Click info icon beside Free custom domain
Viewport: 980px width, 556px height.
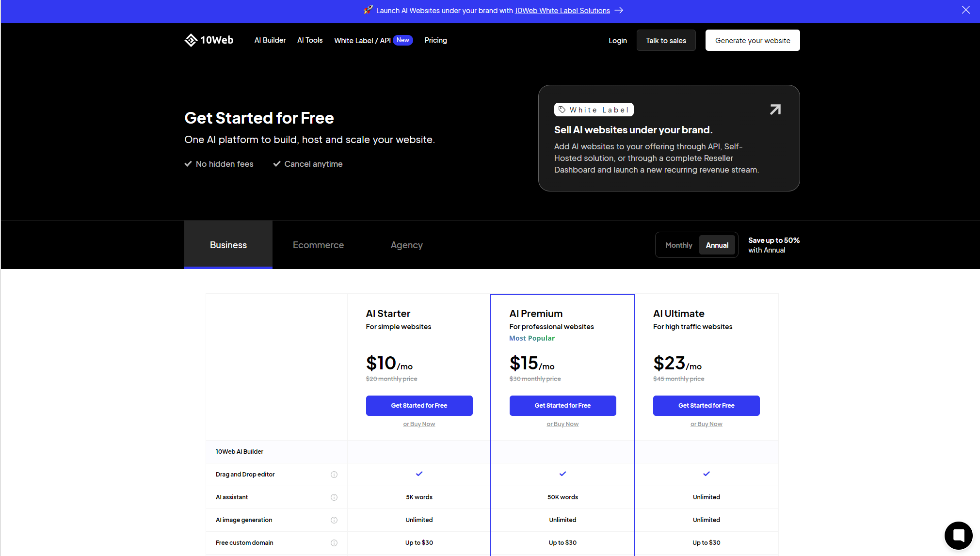(x=334, y=543)
